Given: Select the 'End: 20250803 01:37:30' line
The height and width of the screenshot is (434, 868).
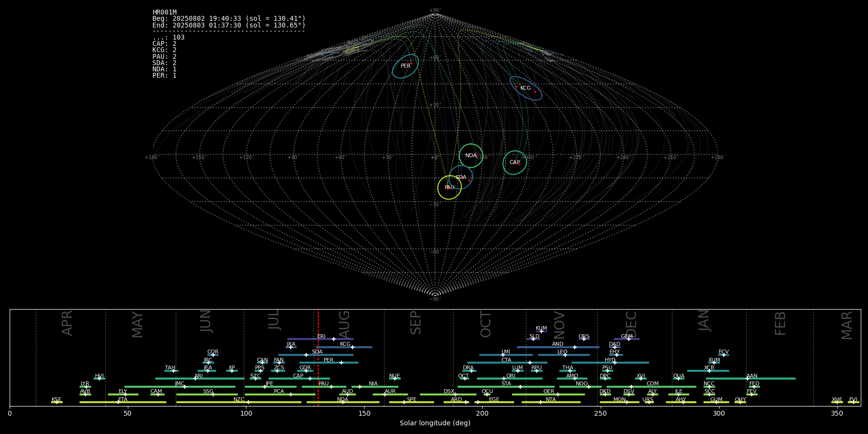Looking at the screenshot, I should click(229, 25).
